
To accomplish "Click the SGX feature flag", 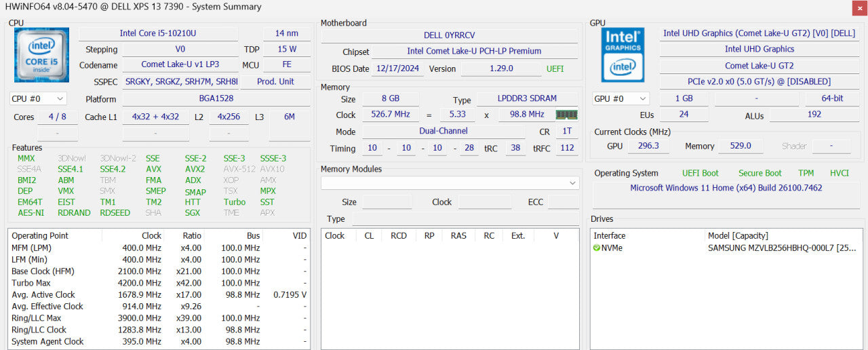I will [x=192, y=213].
